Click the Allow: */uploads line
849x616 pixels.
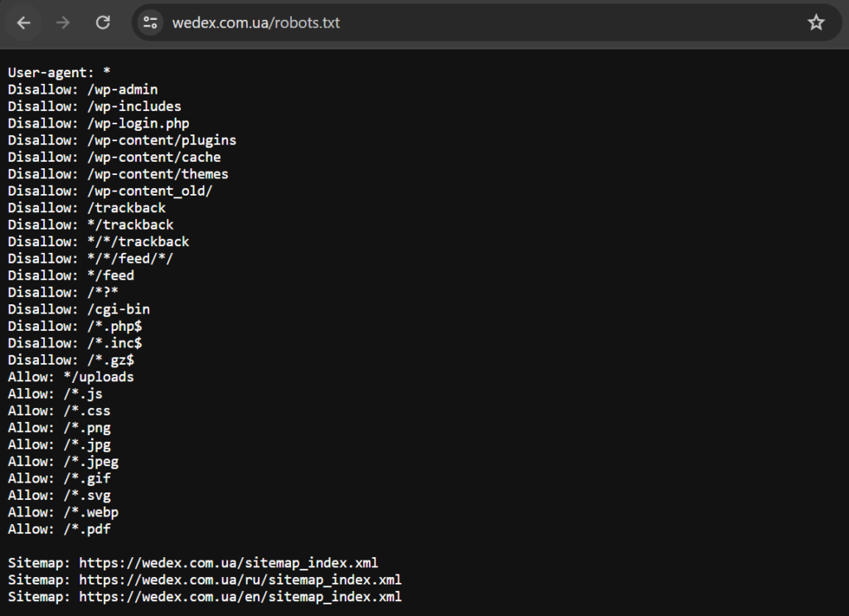pyautogui.click(x=71, y=376)
